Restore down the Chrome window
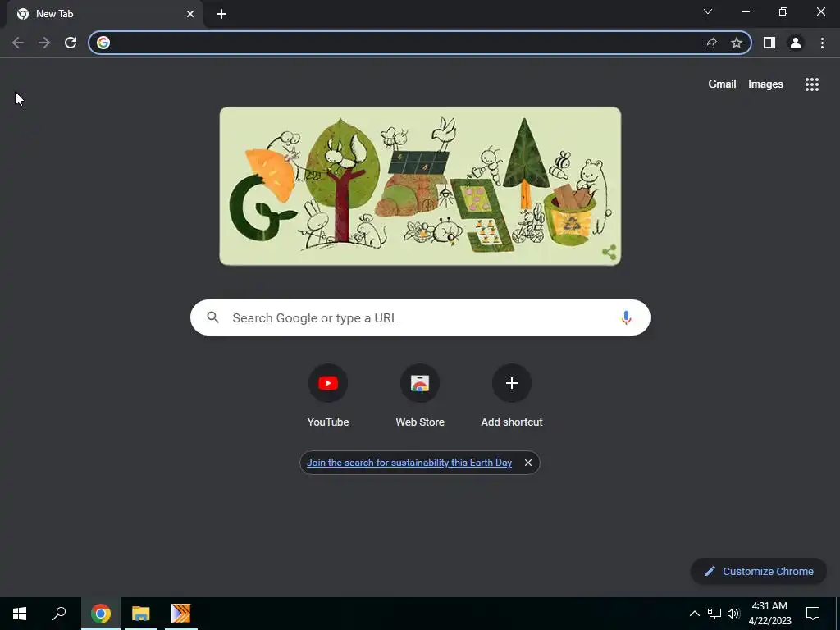The image size is (840, 630). click(783, 11)
